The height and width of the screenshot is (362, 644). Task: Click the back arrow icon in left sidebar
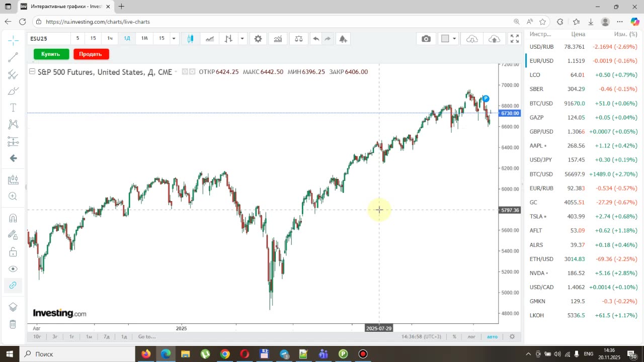pyautogui.click(x=13, y=158)
